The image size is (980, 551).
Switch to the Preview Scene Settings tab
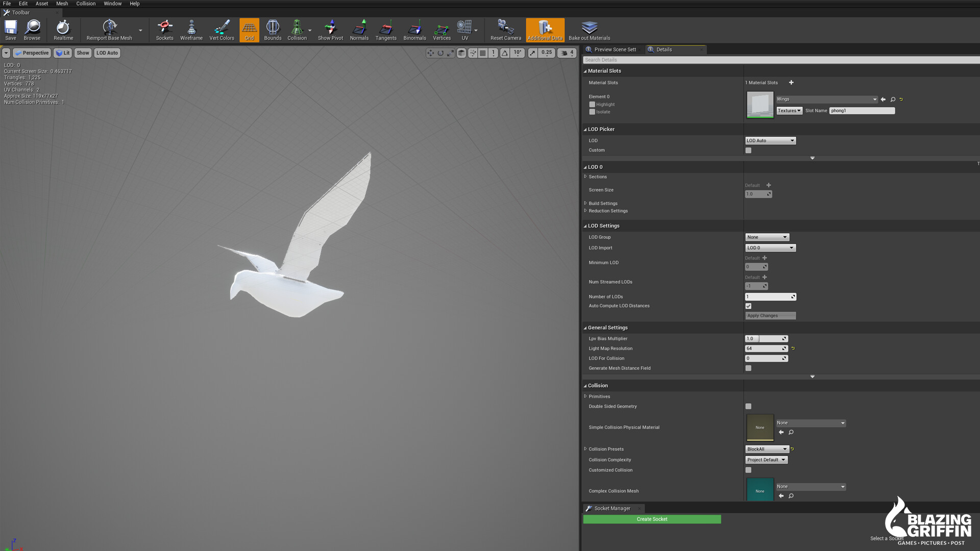[x=612, y=49]
